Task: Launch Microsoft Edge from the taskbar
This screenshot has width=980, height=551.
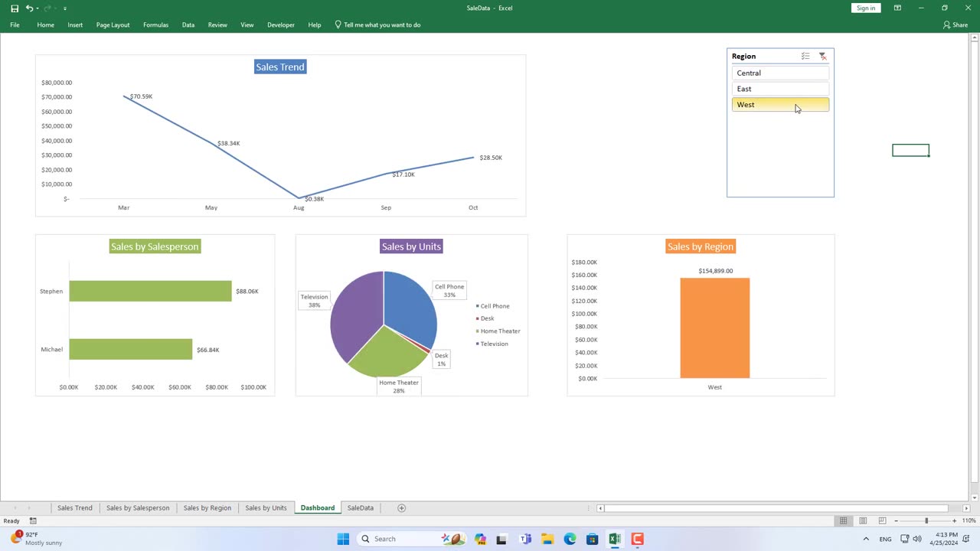Action: (570, 539)
